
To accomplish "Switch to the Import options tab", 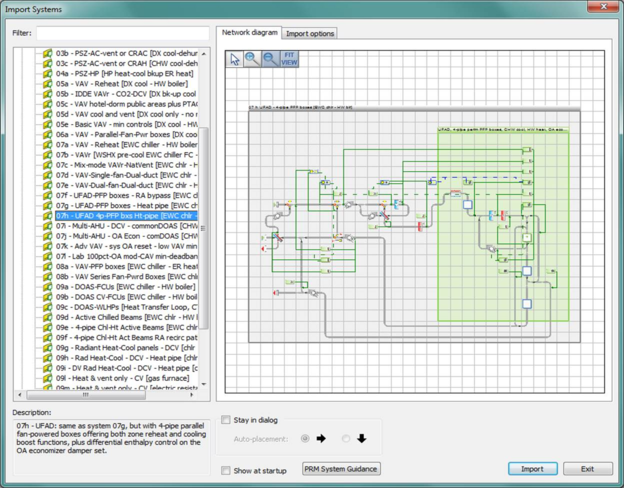I will 310,33.
